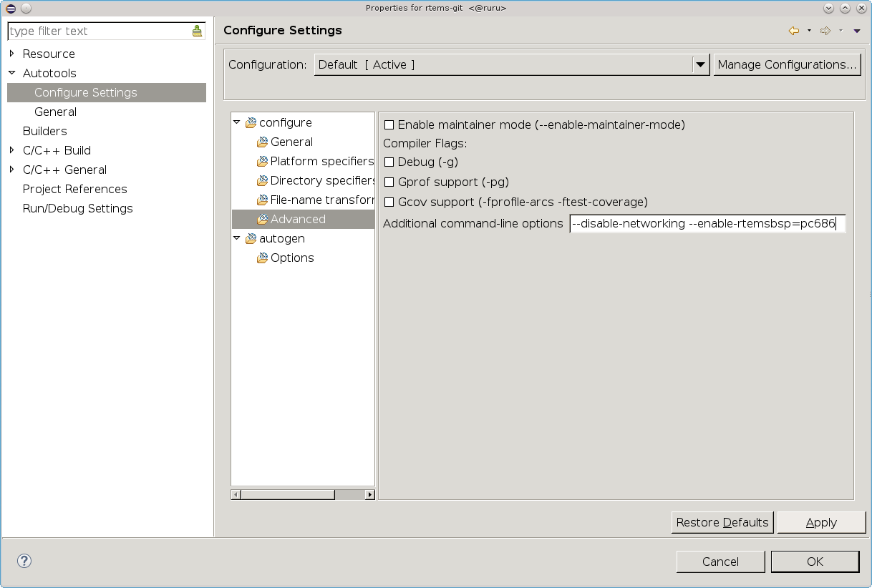
Task: Click the help question mark icon
Action: click(x=24, y=561)
